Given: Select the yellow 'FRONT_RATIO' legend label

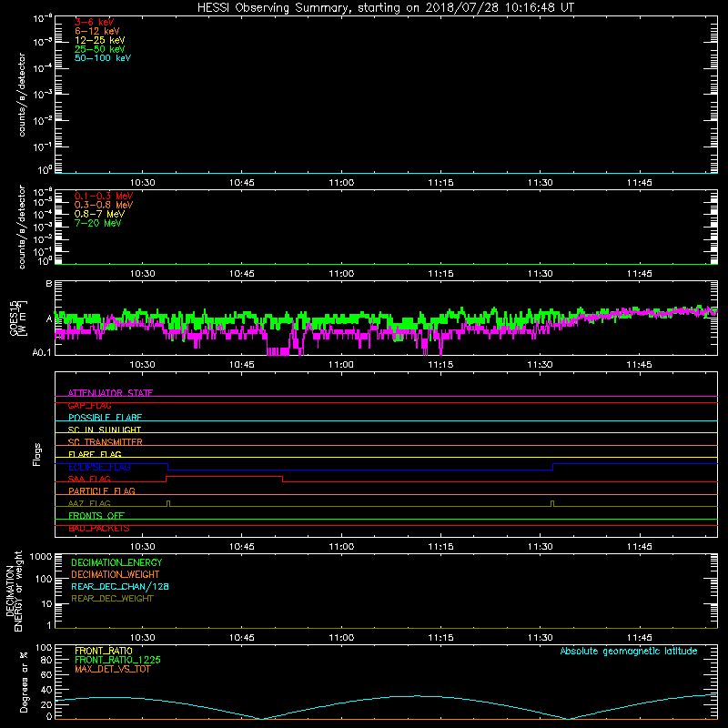Looking at the screenshot, I should (104, 651).
